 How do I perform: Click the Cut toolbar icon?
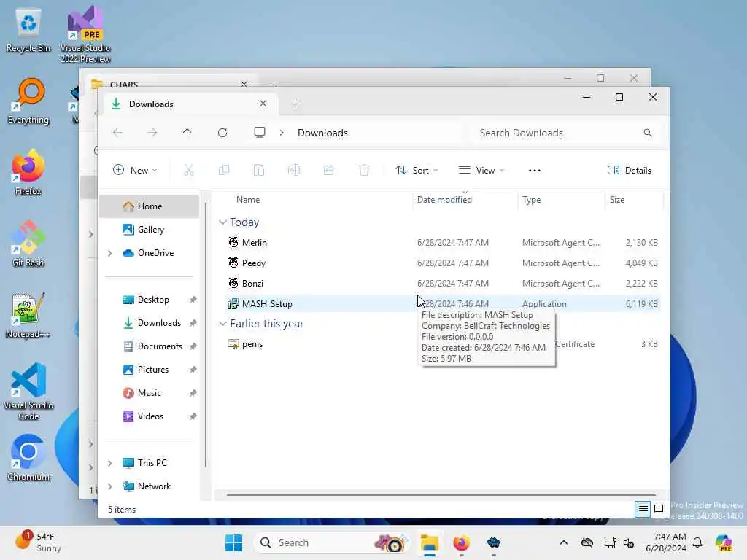(189, 170)
